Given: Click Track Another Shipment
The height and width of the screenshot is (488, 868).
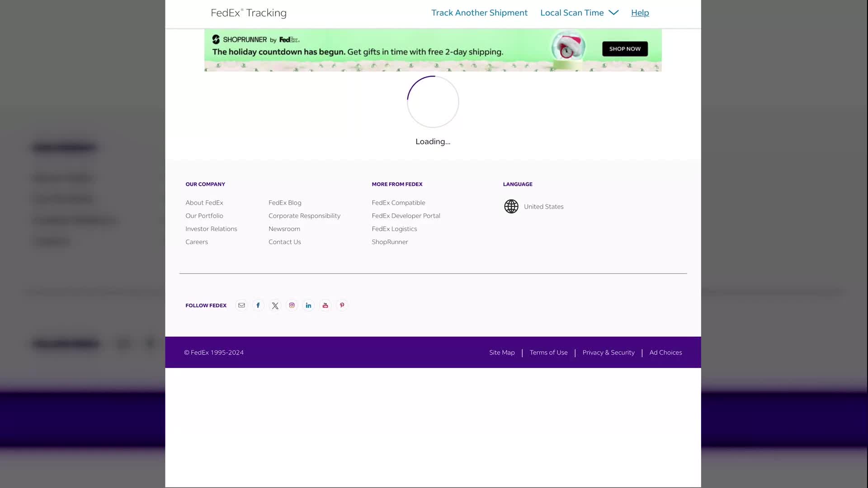Looking at the screenshot, I should tap(479, 13).
